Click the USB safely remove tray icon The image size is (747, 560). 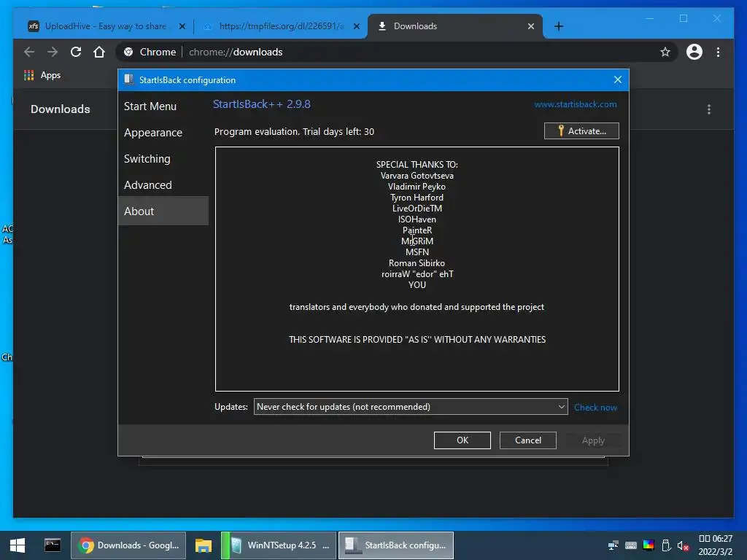666,545
